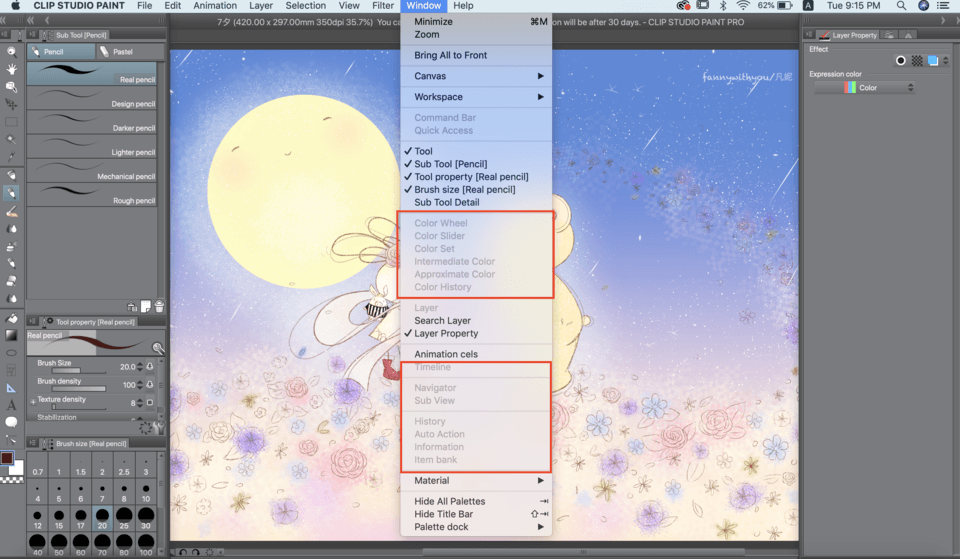
Task: Select the rectangle Selection area tool
Action: (x=11, y=122)
